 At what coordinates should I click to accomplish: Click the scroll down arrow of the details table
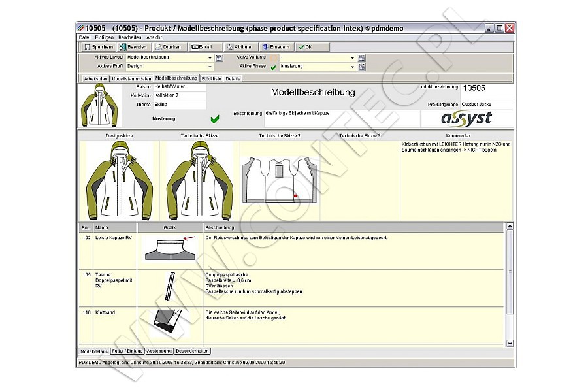click(x=510, y=343)
